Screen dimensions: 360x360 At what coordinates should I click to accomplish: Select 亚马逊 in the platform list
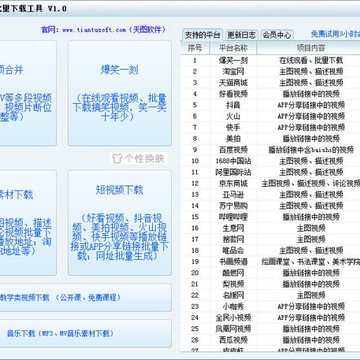coord(233,194)
